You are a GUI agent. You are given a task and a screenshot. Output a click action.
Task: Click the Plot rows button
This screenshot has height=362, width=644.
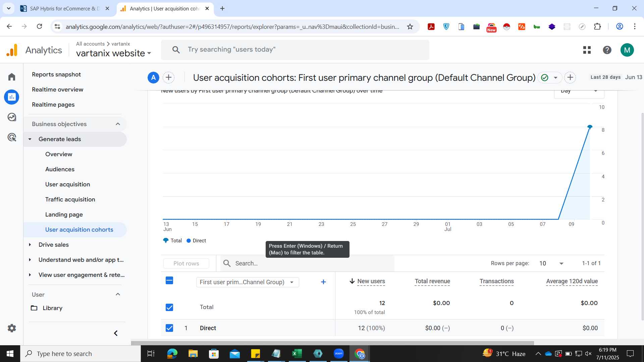pyautogui.click(x=186, y=263)
